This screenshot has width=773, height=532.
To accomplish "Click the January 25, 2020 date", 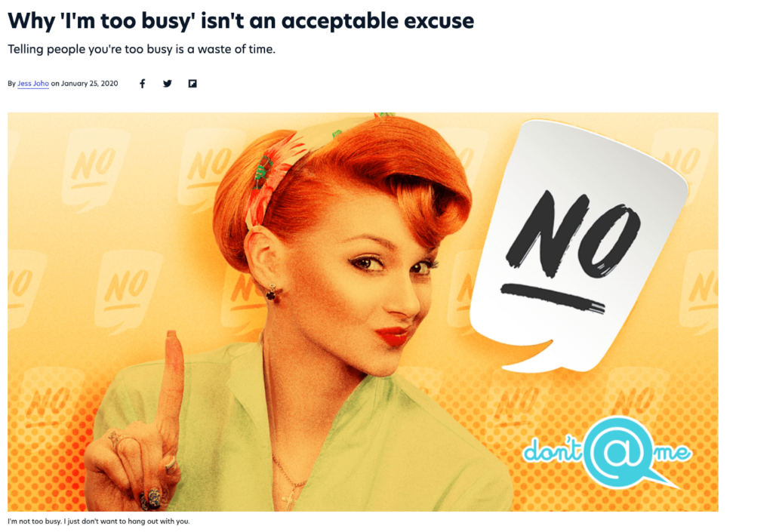I will (89, 84).
